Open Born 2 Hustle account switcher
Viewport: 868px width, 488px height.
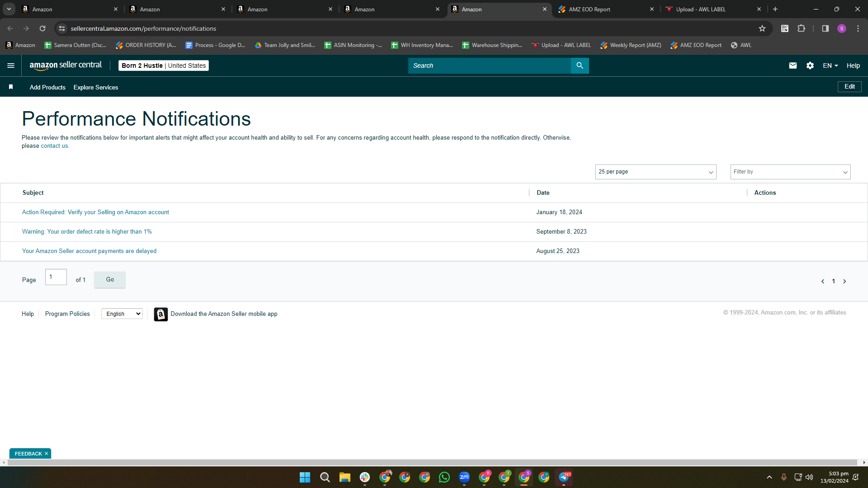pos(163,66)
